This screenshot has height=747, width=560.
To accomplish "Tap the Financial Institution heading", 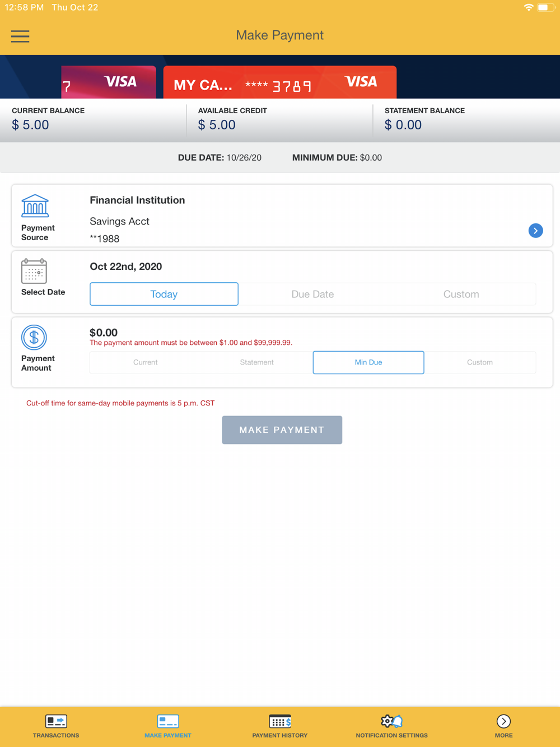I will pos(137,200).
